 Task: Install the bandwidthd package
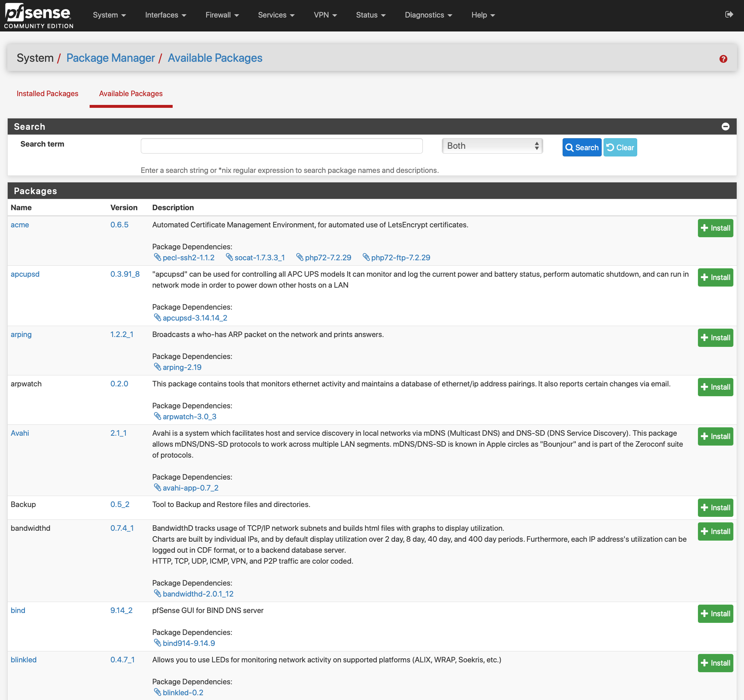point(715,531)
